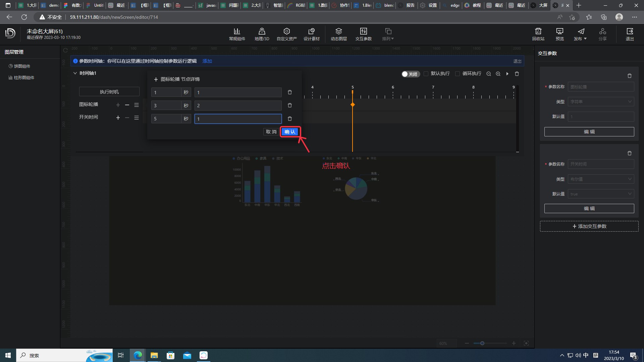Click 确认 to confirm node details
The width and height of the screenshot is (644, 362).
click(290, 132)
